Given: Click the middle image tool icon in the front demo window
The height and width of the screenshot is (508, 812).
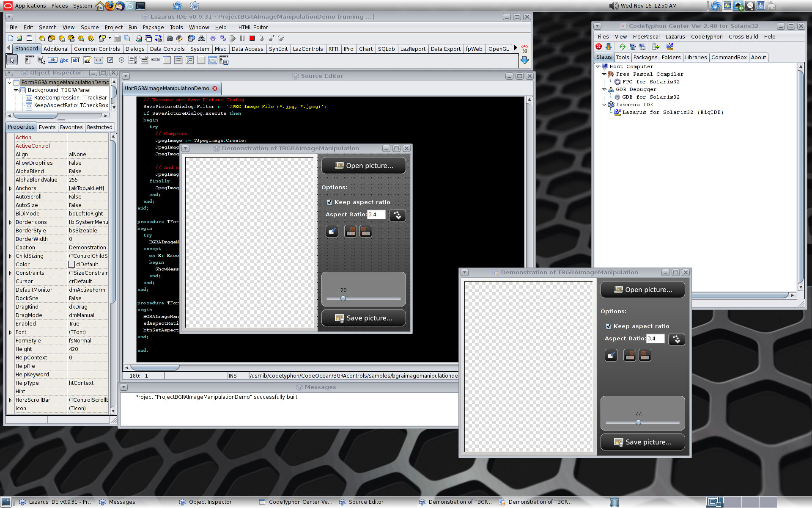Looking at the screenshot, I should [x=351, y=231].
